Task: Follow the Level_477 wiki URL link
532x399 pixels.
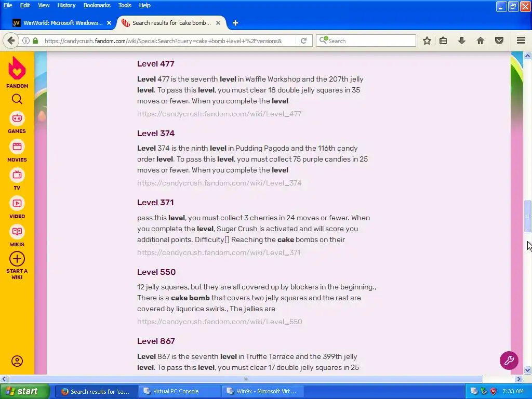Action: coord(219,114)
